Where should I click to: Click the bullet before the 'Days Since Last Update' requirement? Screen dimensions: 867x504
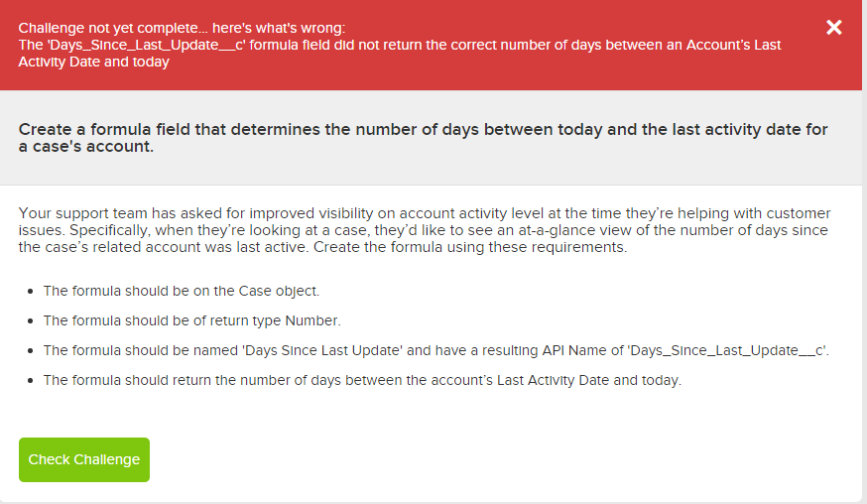pyautogui.click(x=32, y=351)
